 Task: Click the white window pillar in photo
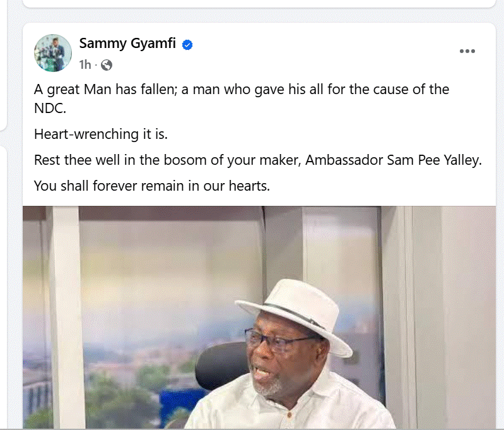click(64, 317)
